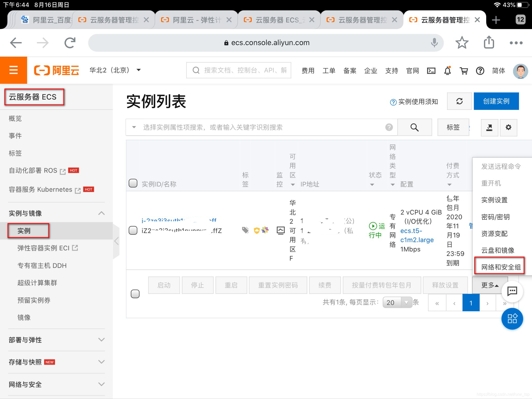532x399 pixels.
Task: Close the 阿里云 - 弹性计 browser tab
Action: (229, 20)
